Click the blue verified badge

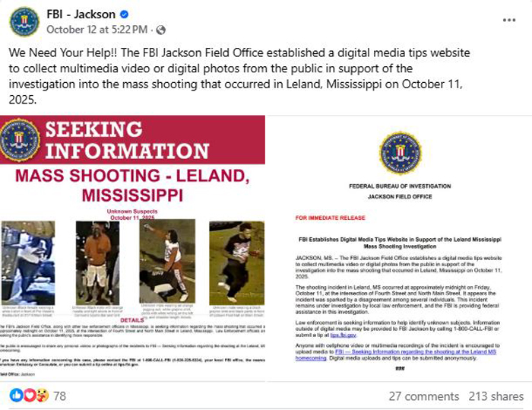pyautogui.click(x=124, y=14)
